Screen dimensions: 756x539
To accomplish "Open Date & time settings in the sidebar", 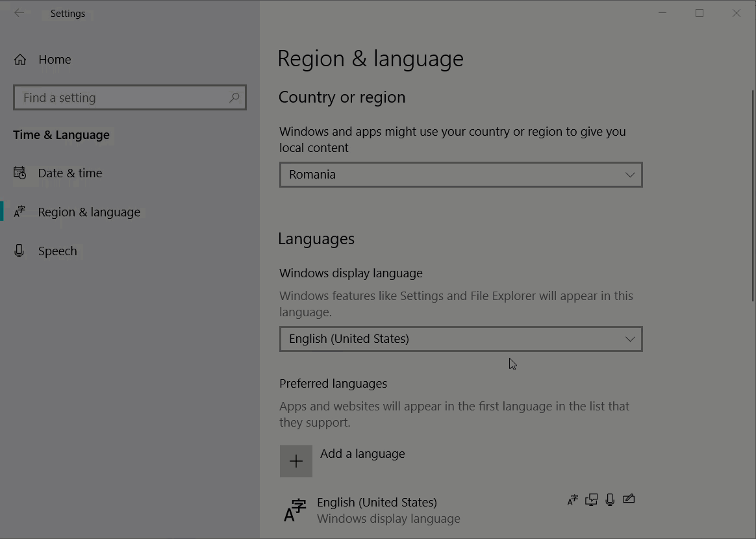I will 70,173.
